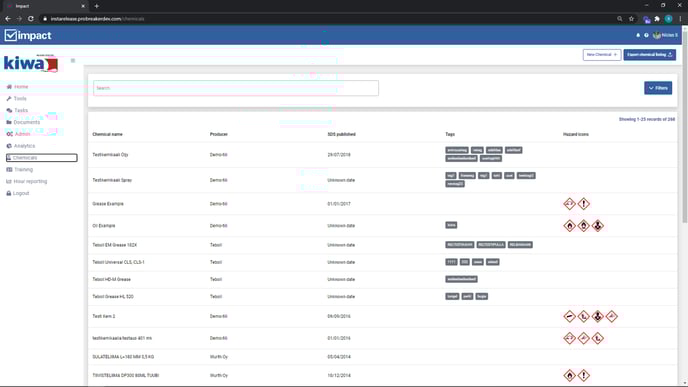The width and height of the screenshot is (688, 387).
Task: Open Analytics in sidebar menu
Action: (24, 146)
